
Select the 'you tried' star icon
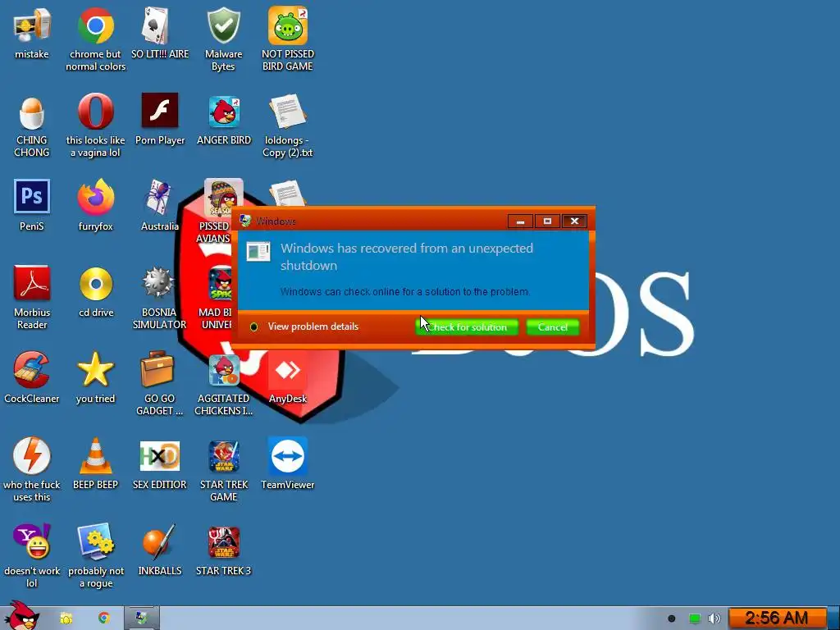[95, 370]
